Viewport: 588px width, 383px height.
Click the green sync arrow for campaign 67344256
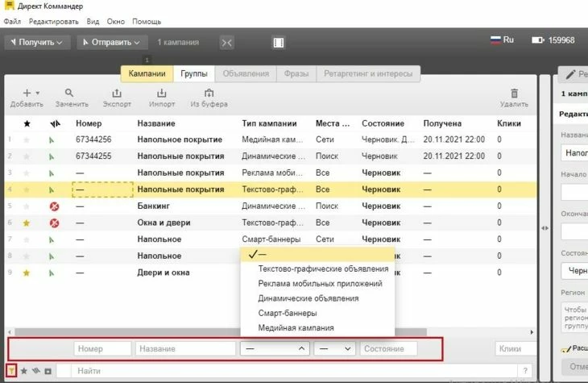52,140
